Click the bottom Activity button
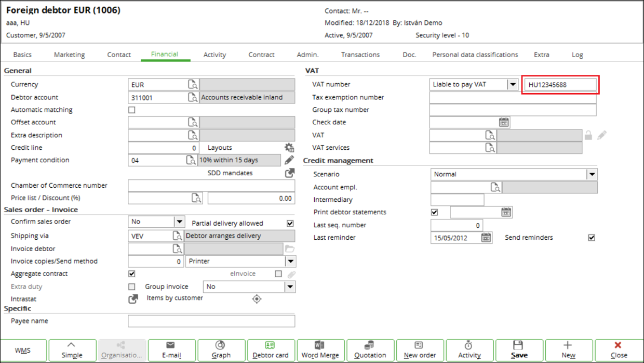 tap(469, 349)
